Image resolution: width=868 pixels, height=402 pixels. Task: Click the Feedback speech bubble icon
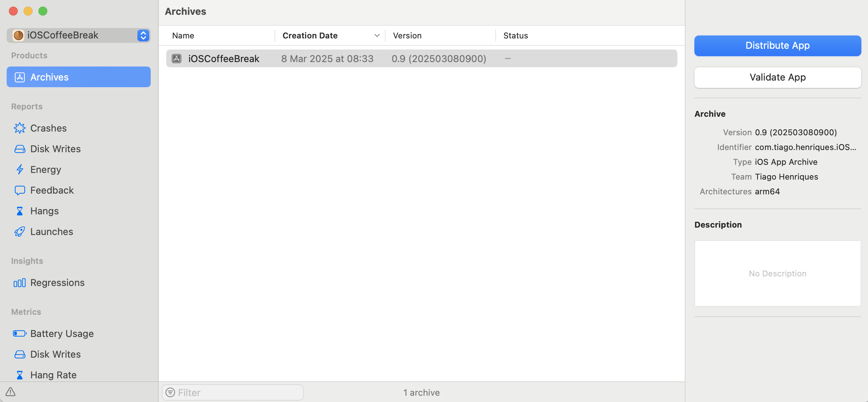[20, 190]
